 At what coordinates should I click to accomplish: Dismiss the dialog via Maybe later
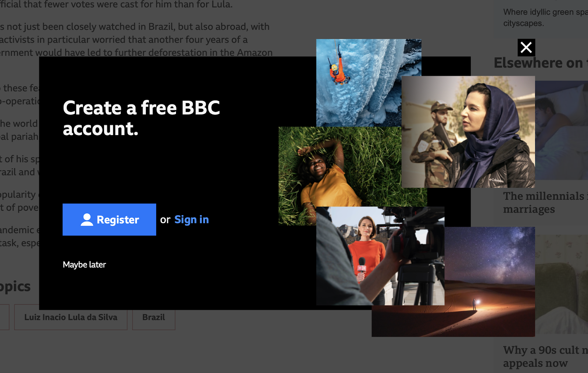(84, 265)
